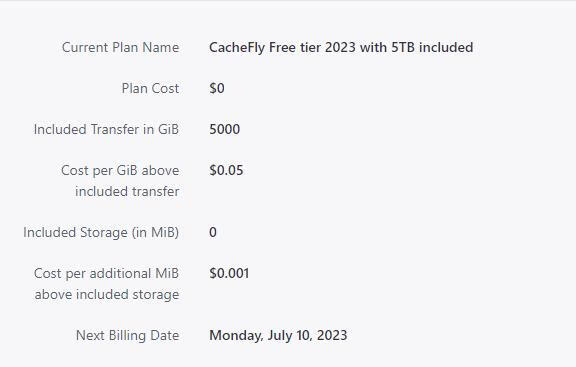Select the Monday, July 10, 2023 date
The image size is (576, 367).
[278, 336]
